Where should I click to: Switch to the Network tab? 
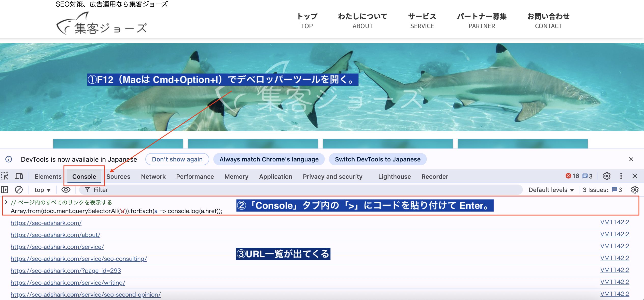coord(153,176)
